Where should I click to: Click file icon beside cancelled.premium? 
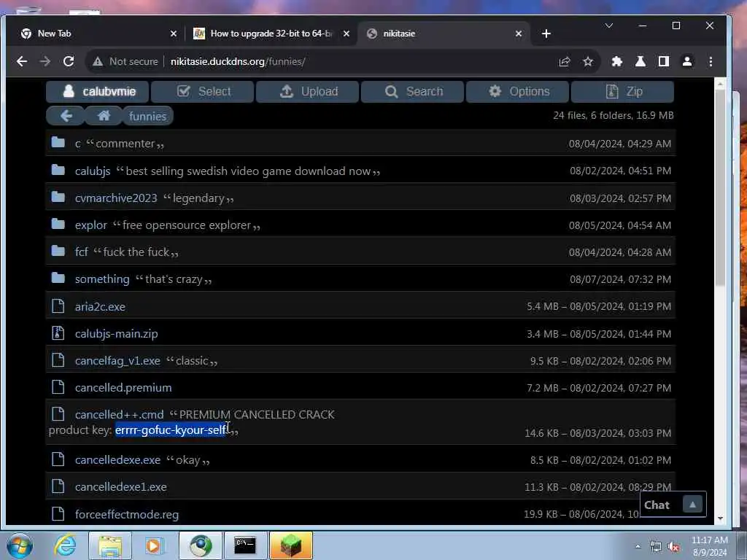58,386
